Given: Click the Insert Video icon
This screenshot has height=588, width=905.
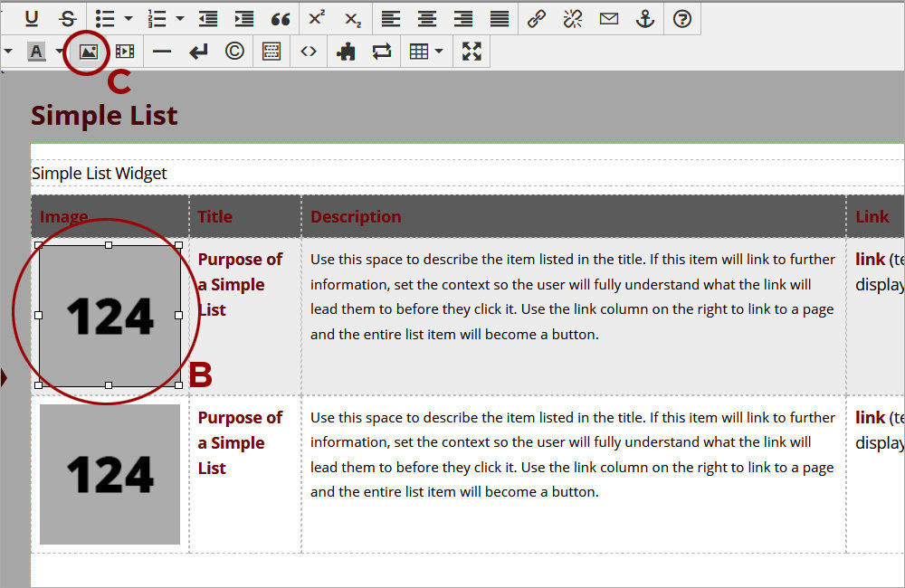Looking at the screenshot, I should (125, 52).
